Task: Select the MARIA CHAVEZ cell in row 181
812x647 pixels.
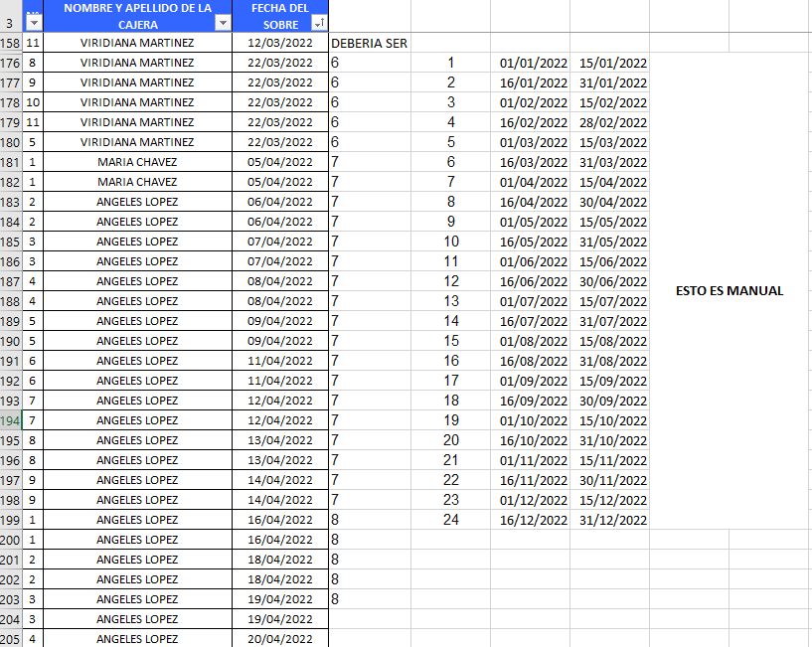Action: [x=138, y=162]
